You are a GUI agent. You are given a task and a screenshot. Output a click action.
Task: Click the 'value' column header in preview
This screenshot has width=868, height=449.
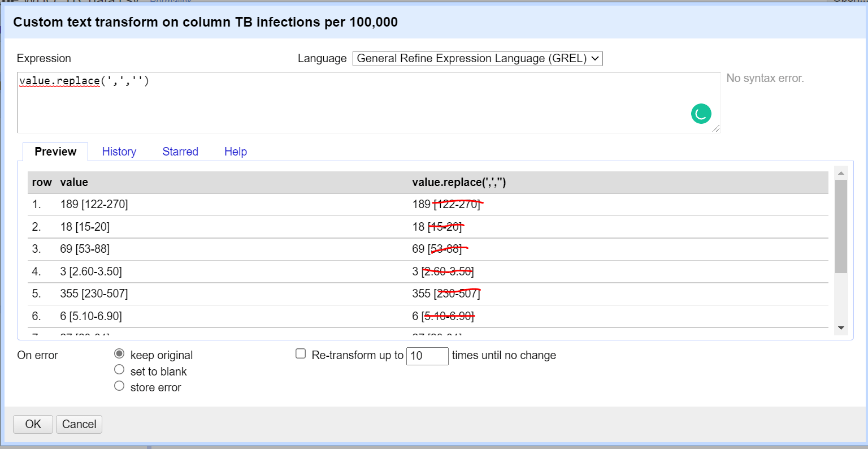click(x=74, y=182)
